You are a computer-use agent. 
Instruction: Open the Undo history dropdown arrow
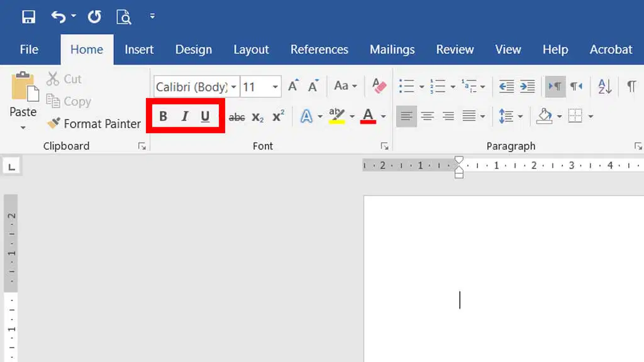point(74,16)
